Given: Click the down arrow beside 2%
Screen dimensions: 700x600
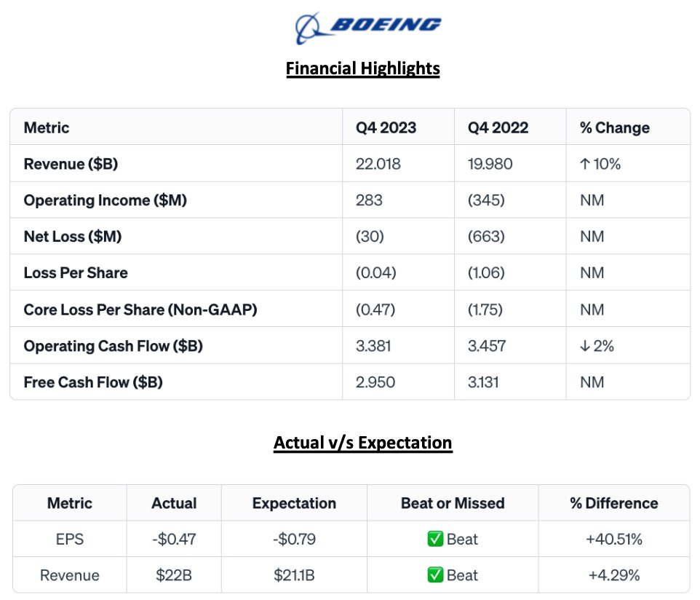Looking at the screenshot, I should coord(584,346).
